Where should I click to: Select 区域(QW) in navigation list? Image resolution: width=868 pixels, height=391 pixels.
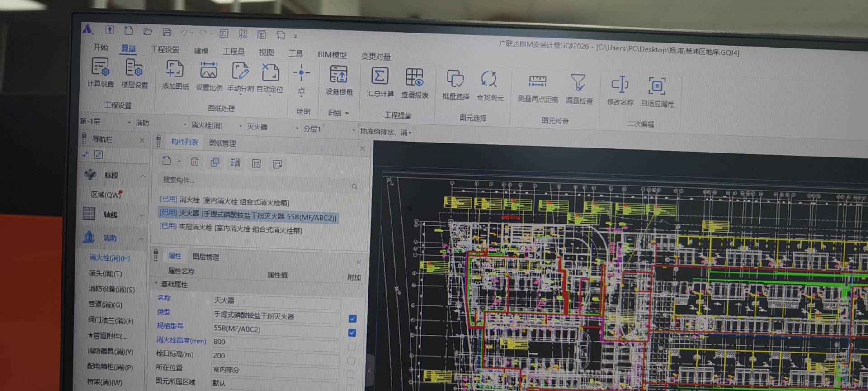(x=106, y=195)
